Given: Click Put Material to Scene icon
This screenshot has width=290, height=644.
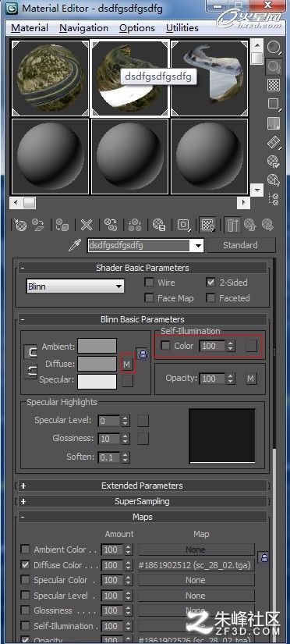Looking at the screenshot, I should [38, 225].
